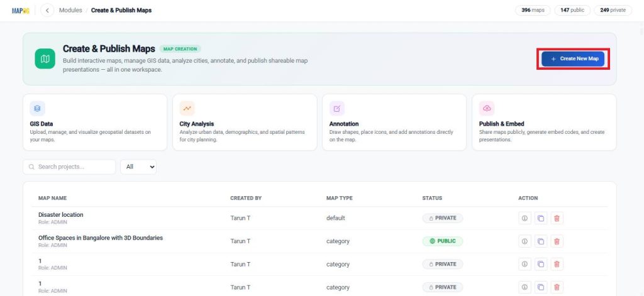Go back using the chevron button
The width and height of the screenshot is (644, 296).
coord(48,10)
